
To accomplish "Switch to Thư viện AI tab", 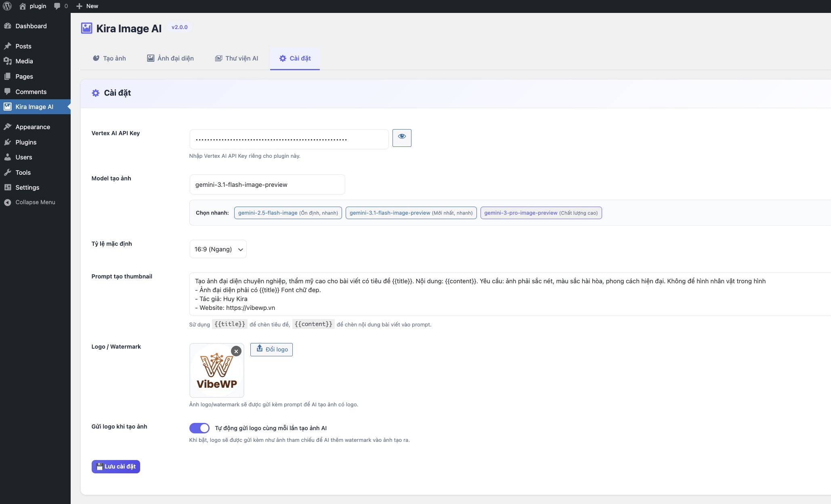I will (x=237, y=58).
